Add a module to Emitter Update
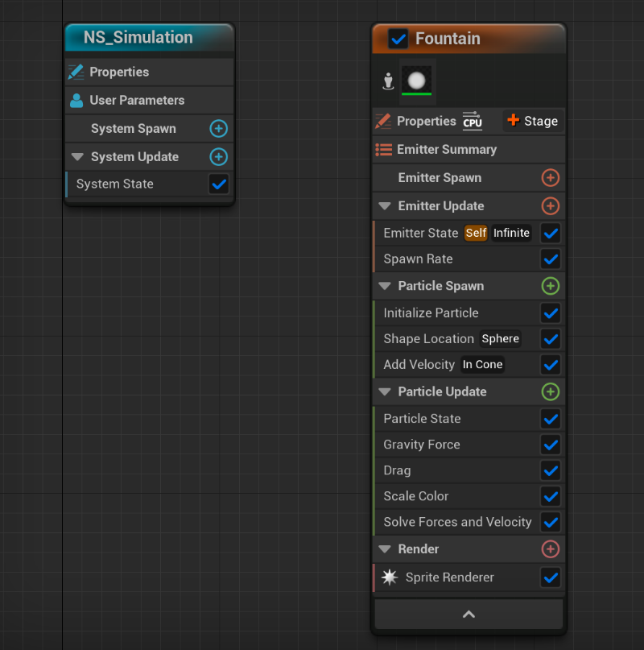 click(551, 206)
